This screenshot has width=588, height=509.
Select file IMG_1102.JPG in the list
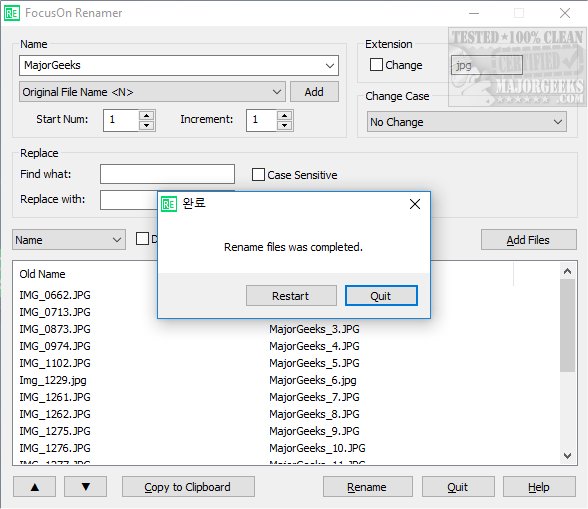click(55, 363)
